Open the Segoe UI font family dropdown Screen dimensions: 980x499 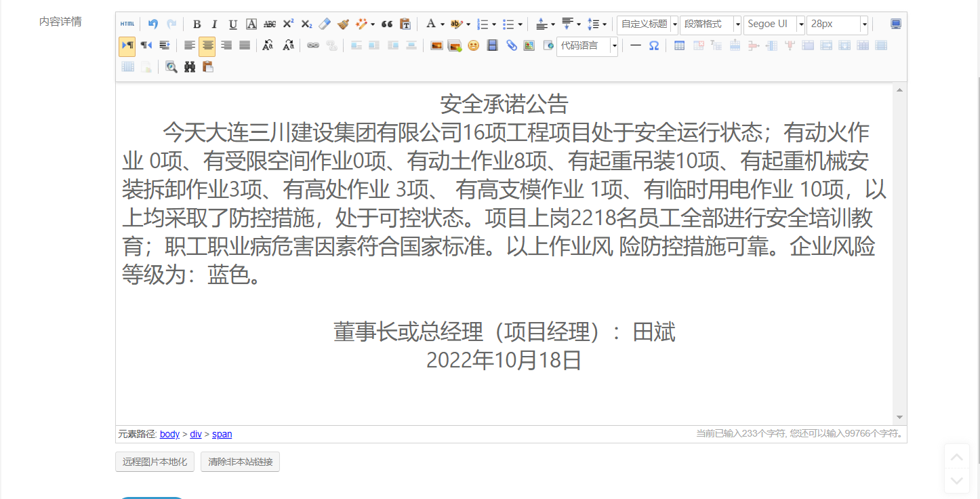click(774, 24)
